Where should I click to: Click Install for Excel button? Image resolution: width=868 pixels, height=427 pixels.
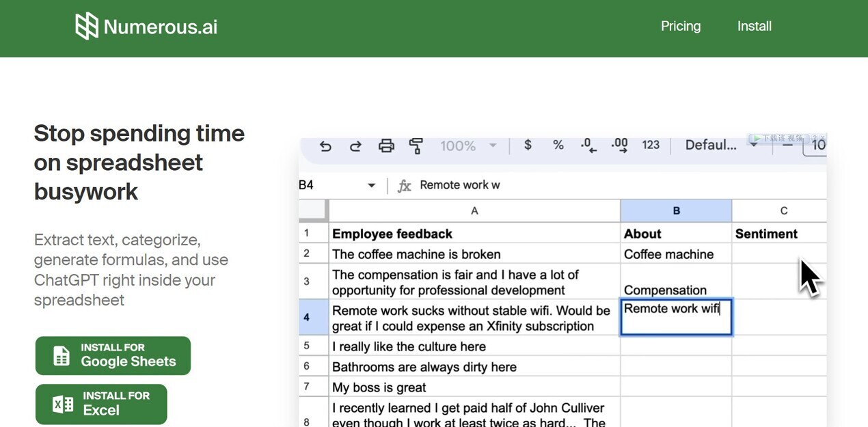(x=101, y=404)
